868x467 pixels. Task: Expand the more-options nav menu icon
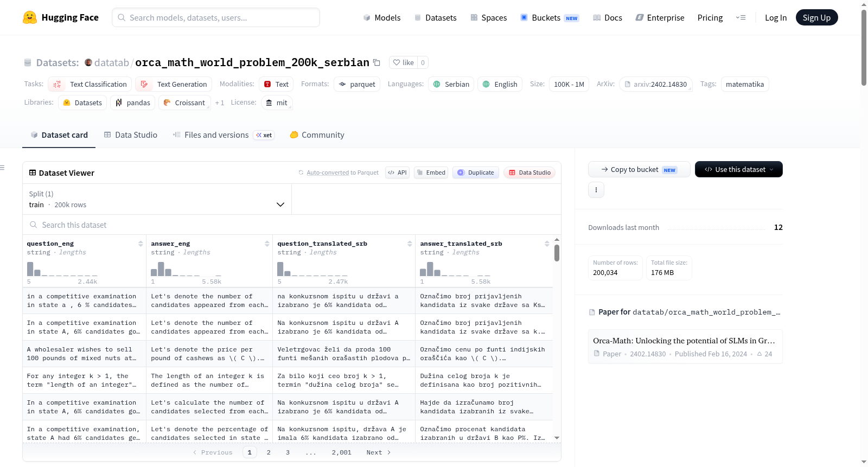pos(741,18)
